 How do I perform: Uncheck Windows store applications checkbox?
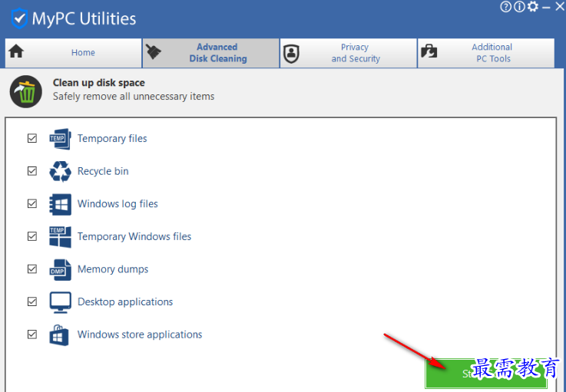point(32,334)
